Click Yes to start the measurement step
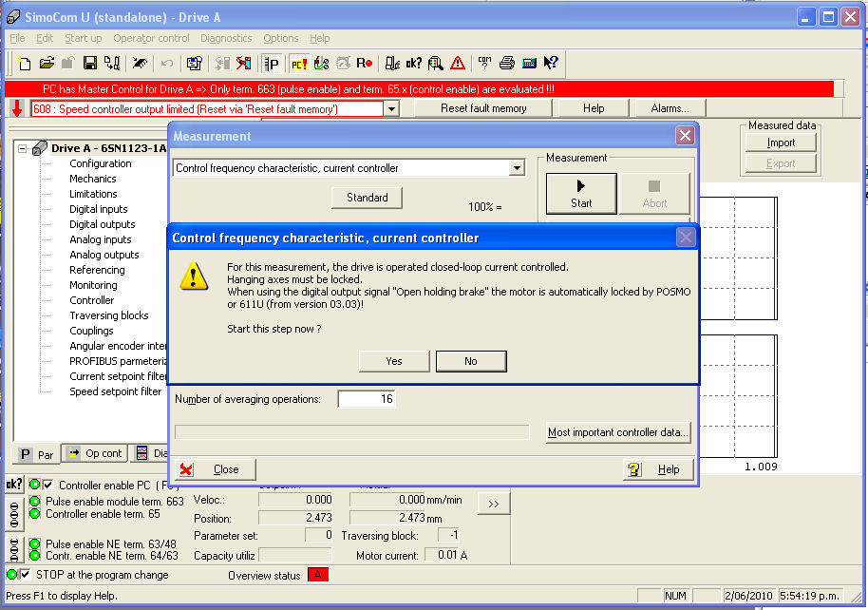This screenshot has width=868, height=610. click(x=394, y=361)
